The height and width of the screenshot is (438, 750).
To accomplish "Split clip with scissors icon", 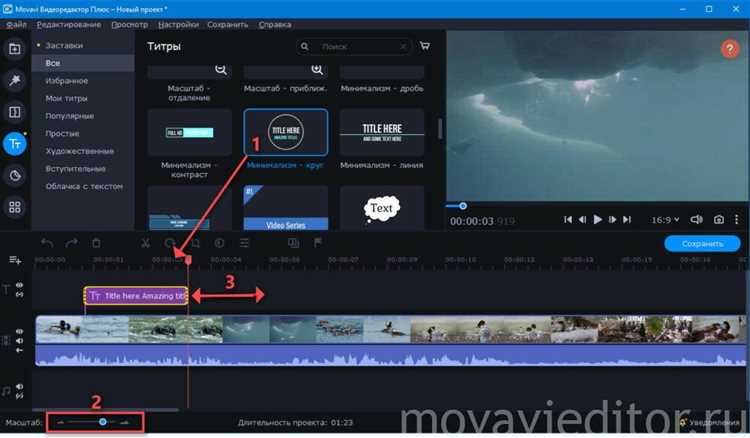I will click(x=145, y=243).
